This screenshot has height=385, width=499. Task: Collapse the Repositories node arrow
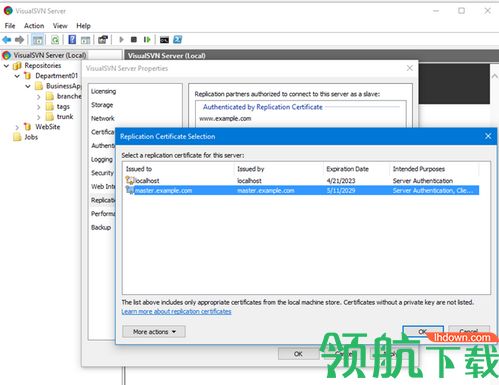point(6,66)
